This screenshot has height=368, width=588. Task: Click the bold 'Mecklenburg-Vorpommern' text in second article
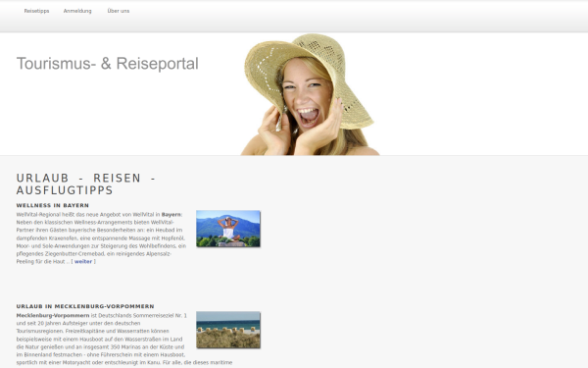(x=53, y=315)
